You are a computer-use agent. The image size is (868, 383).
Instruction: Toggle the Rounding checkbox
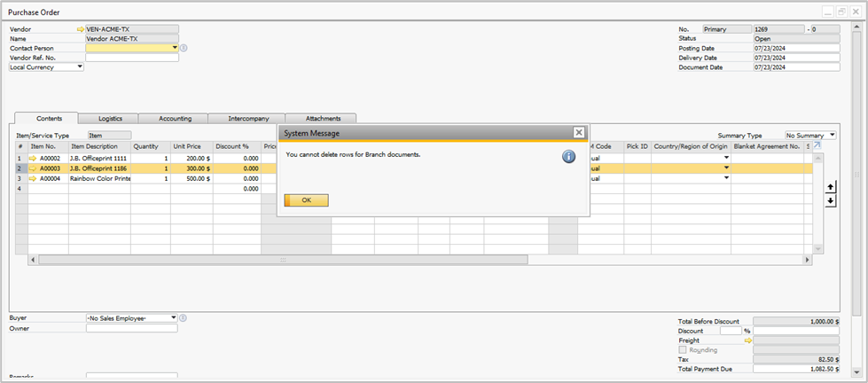click(682, 349)
